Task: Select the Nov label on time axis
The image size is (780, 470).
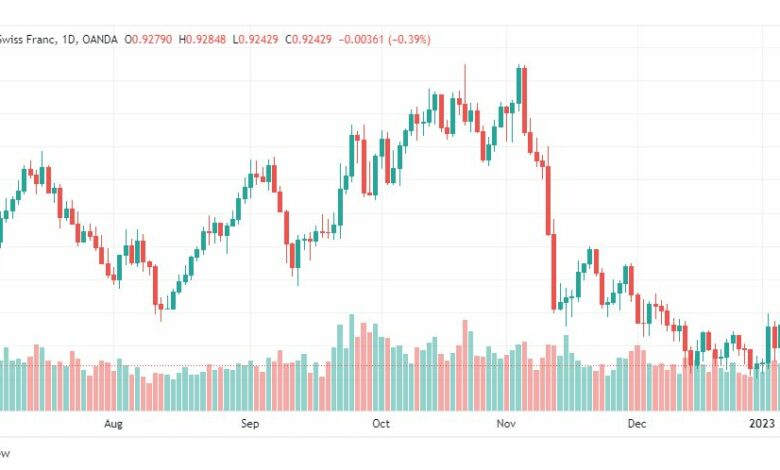Action: [506, 424]
